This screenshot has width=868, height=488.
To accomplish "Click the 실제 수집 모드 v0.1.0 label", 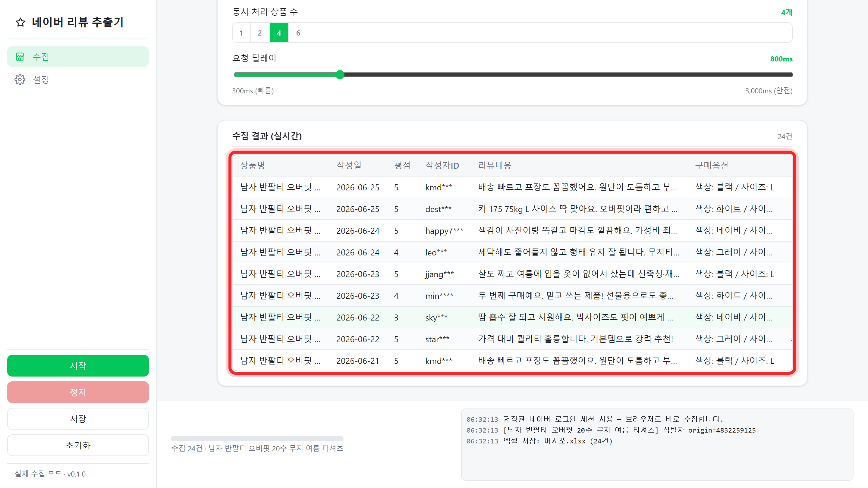I will (50, 474).
